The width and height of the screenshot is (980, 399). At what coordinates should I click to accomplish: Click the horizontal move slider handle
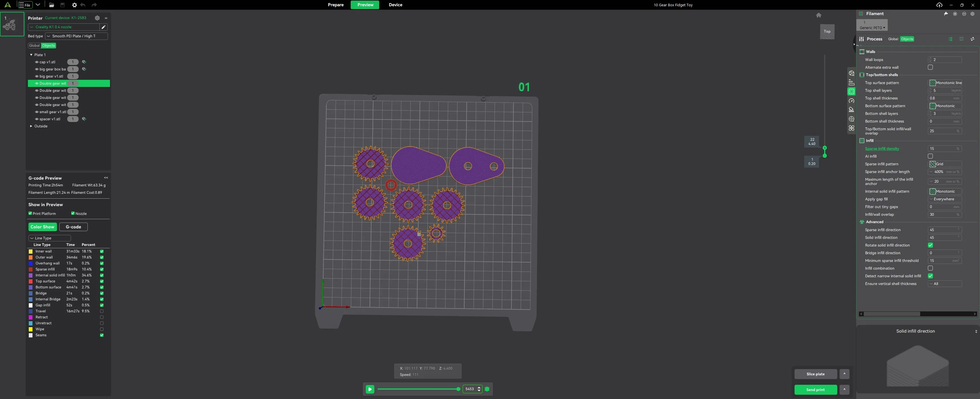pyautogui.click(x=458, y=389)
